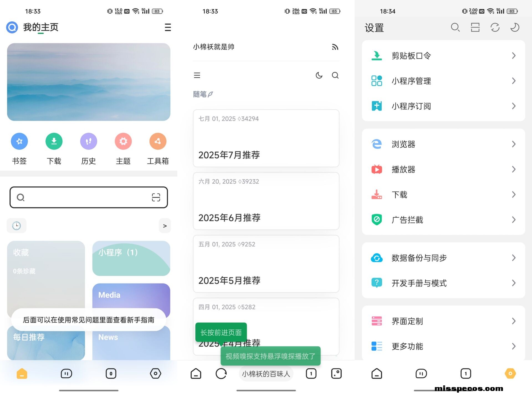Open 小程序订阅 settings row

pyautogui.click(x=443, y=106)
